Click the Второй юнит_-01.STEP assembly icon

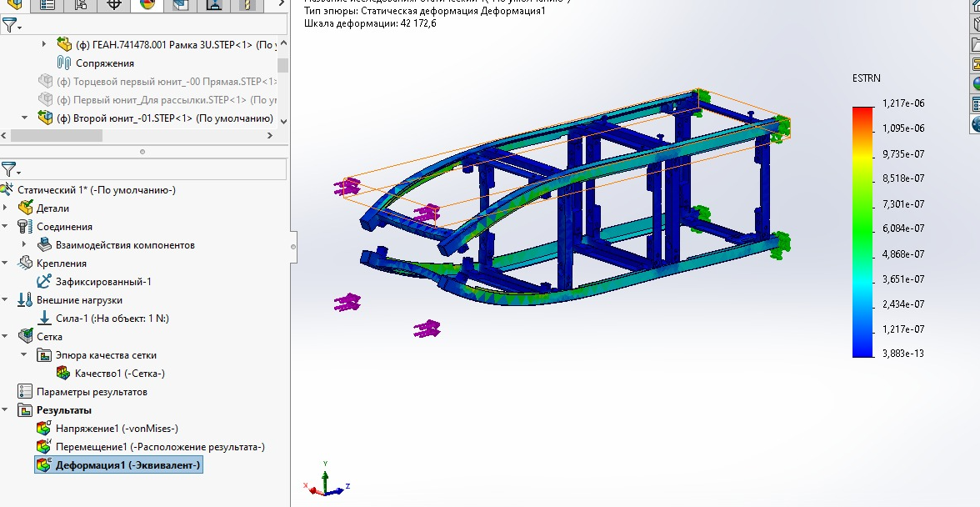(46, 118)
